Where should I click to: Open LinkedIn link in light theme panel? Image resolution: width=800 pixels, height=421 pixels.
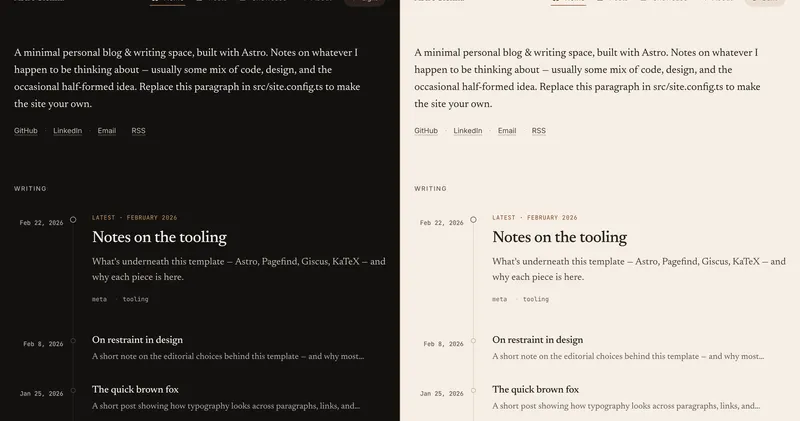click(468, 131)
